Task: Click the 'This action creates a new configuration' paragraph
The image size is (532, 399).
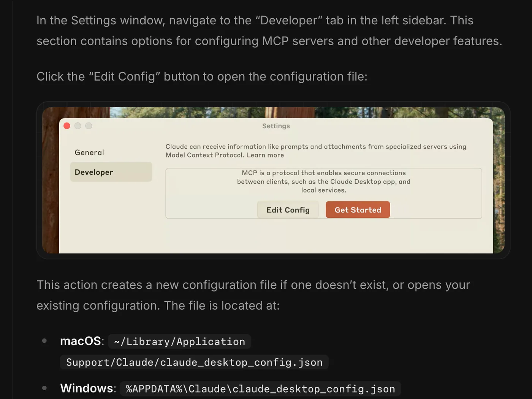Action: click(253, 295)
